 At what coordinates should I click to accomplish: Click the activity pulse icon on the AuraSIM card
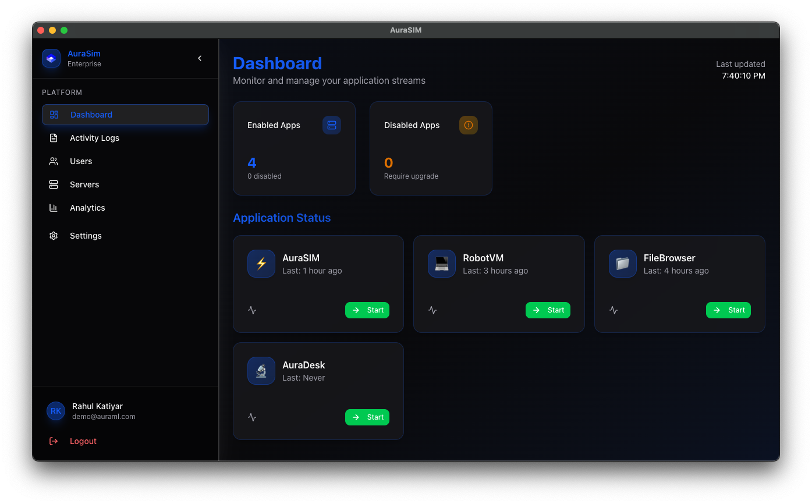tap(251, 310)
